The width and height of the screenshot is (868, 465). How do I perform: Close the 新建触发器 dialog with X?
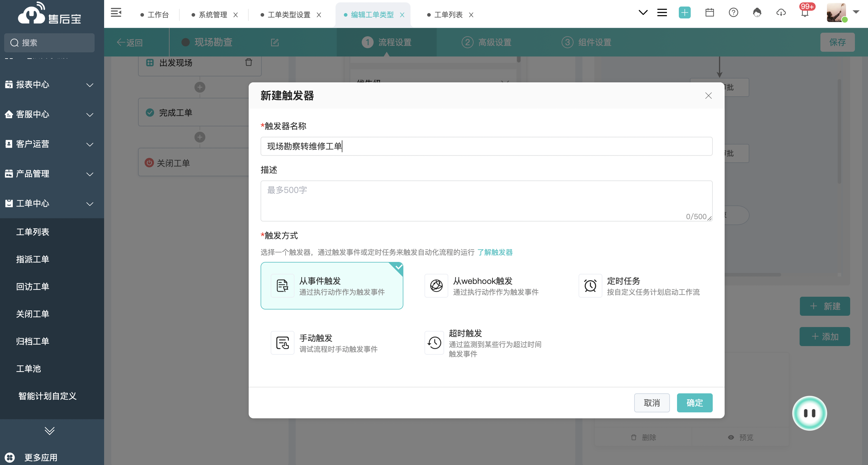pyautogui.click(x=708, y=96)
